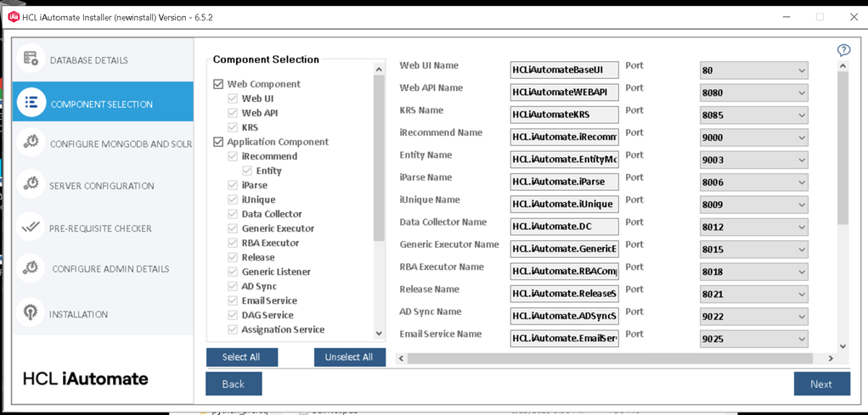Go to the Installation step
The image size is (868, 415).
click(79, 314)
